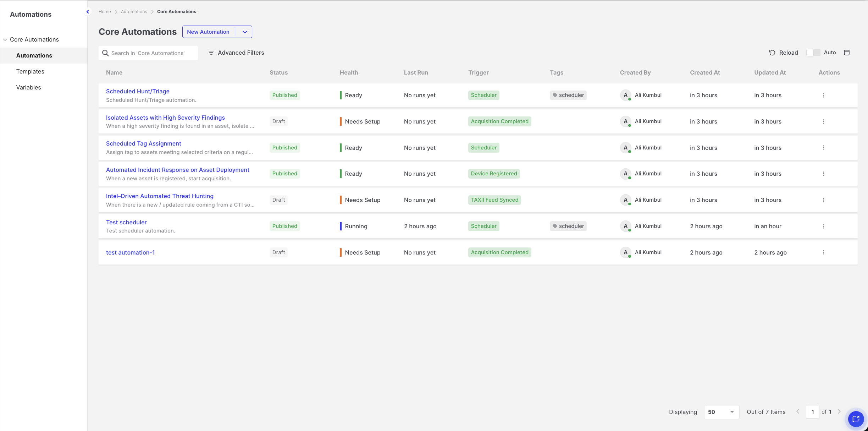Click the Last Run column header
The height and width of the screenshot is (431, 868).
tap(416, 72)
